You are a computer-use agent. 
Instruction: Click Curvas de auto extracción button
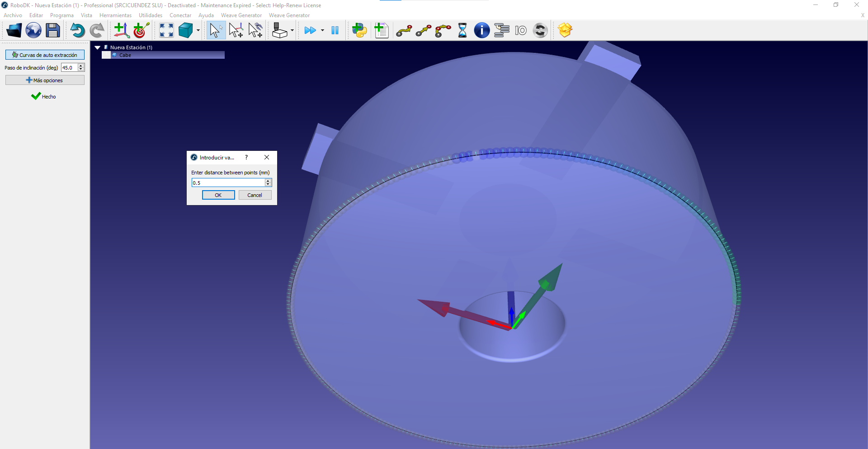pos(45,55)
